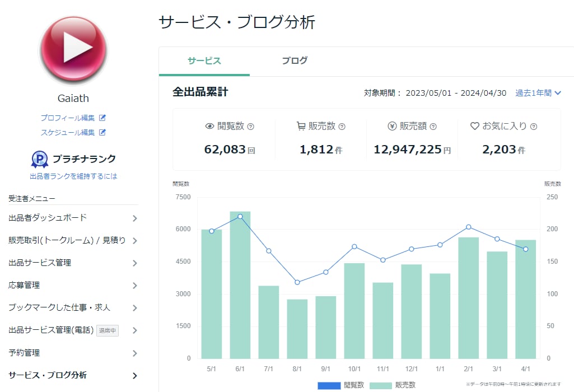Click the 8/1 bar in the chart
574x392 pixels.
297,329
